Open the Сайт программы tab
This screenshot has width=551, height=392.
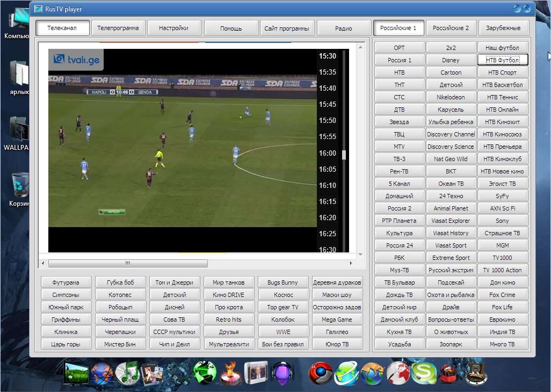point(287,28)
